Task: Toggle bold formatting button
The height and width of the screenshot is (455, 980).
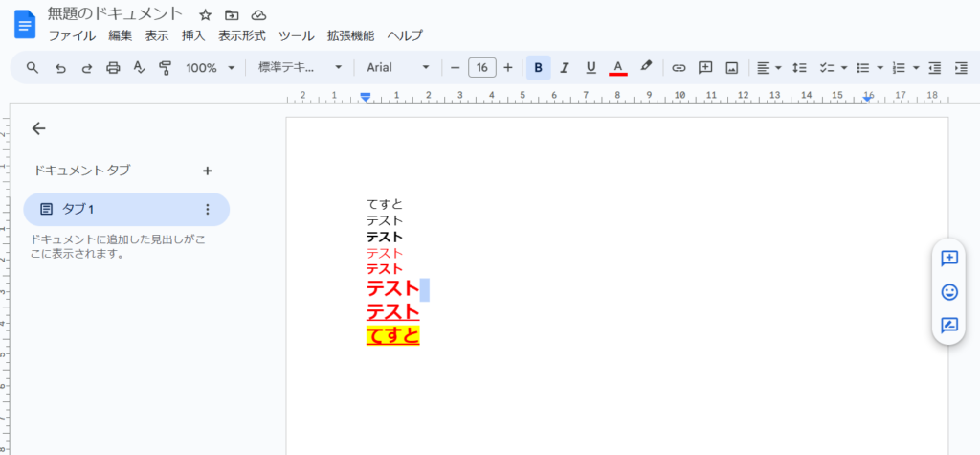Action: click(539, 68)
